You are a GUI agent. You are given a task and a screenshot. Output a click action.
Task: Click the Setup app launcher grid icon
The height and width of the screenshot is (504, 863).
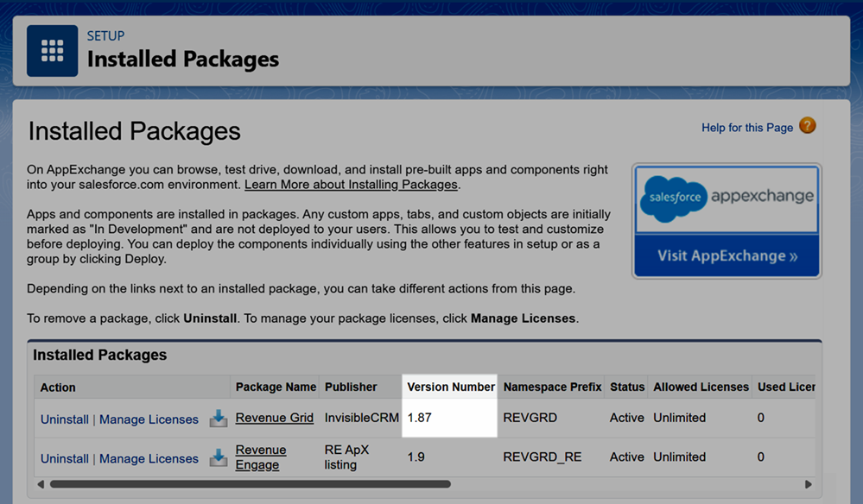(53, 51)
